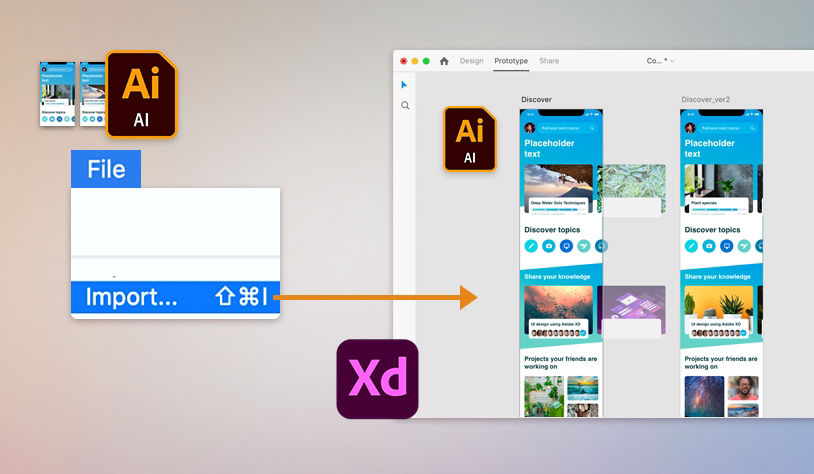This screenshot has height=474, width=814.
Task: Choose the Zoom magnifier tool in XD
Action: click(405, 105)
